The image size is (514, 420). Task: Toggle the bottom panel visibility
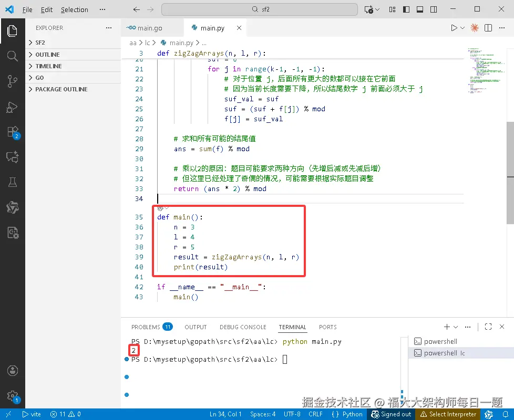point(420,9)
